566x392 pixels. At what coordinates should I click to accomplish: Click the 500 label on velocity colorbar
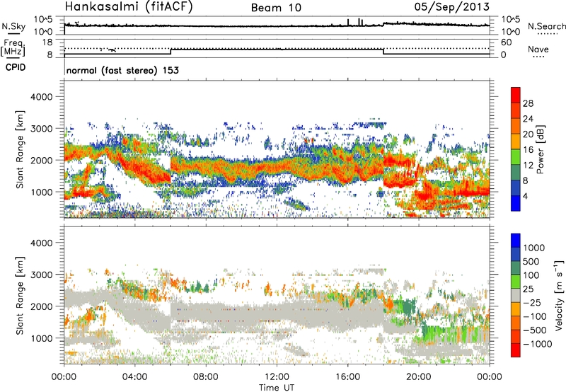pyautogui.click(x=531, y=262)
